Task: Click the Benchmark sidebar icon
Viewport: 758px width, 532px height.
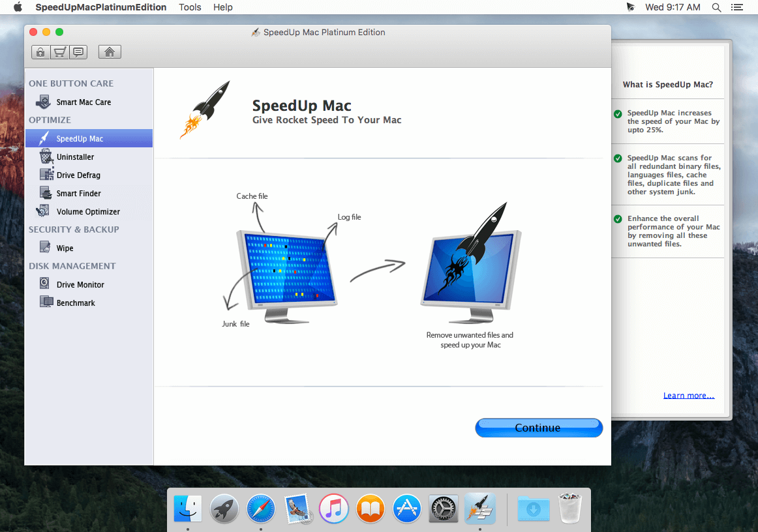Action: pos(46,302)
